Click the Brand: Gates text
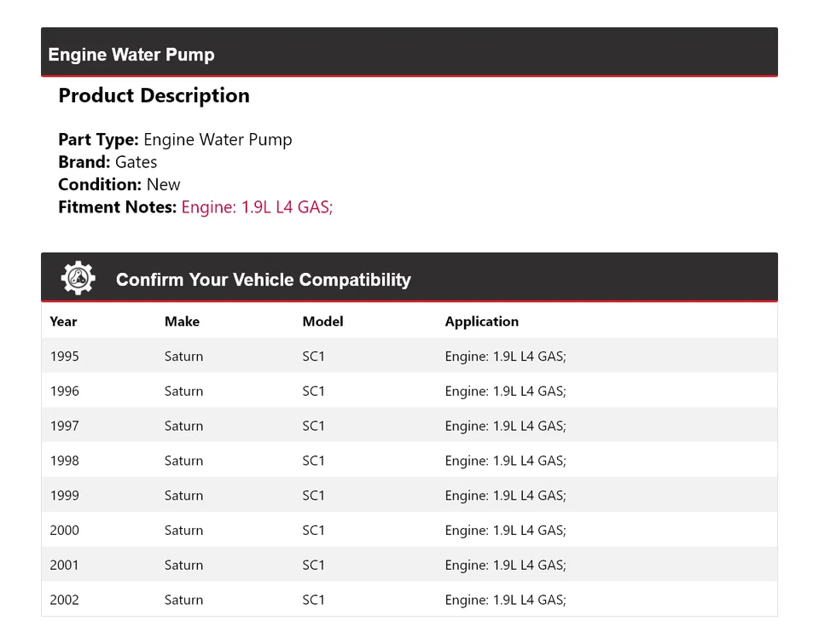This screenshot has width=819, height=644. (x=107, y=162)
